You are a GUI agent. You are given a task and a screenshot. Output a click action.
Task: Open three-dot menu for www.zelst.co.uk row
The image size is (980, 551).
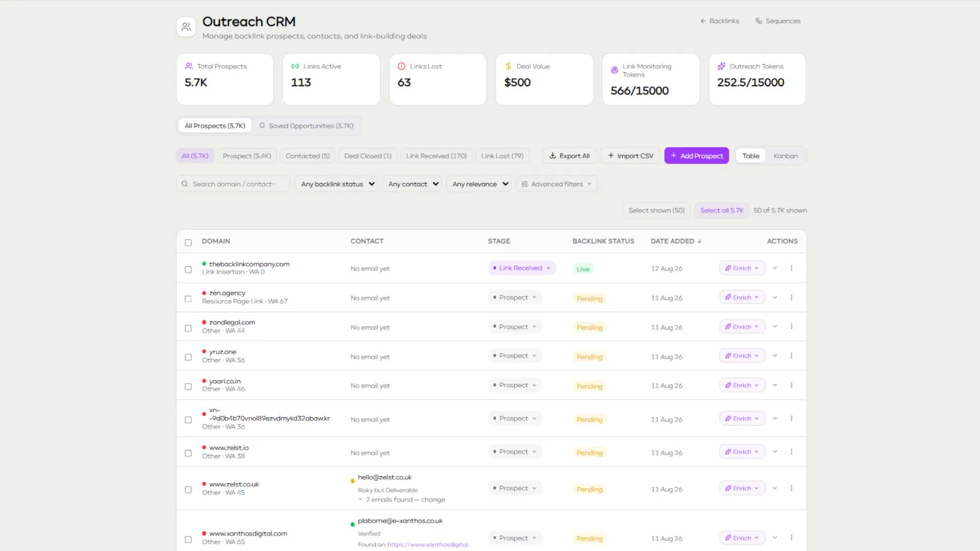tap(792, 488)
